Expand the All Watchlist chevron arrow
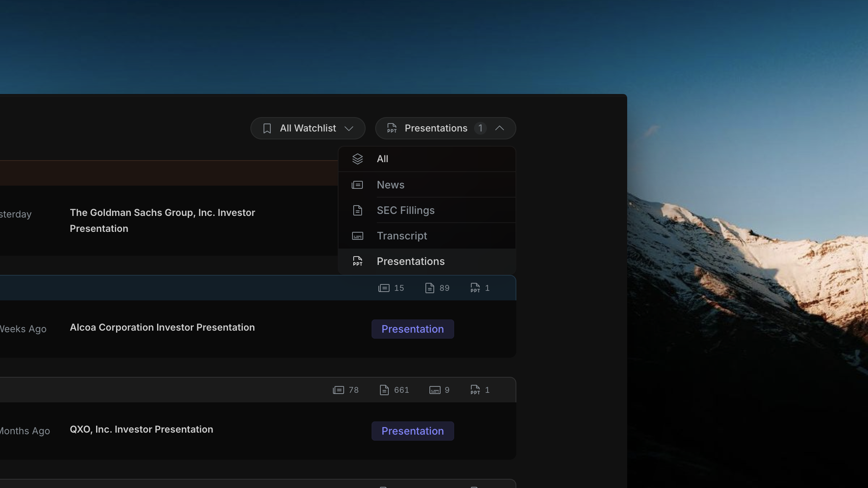 coord(349,128)
